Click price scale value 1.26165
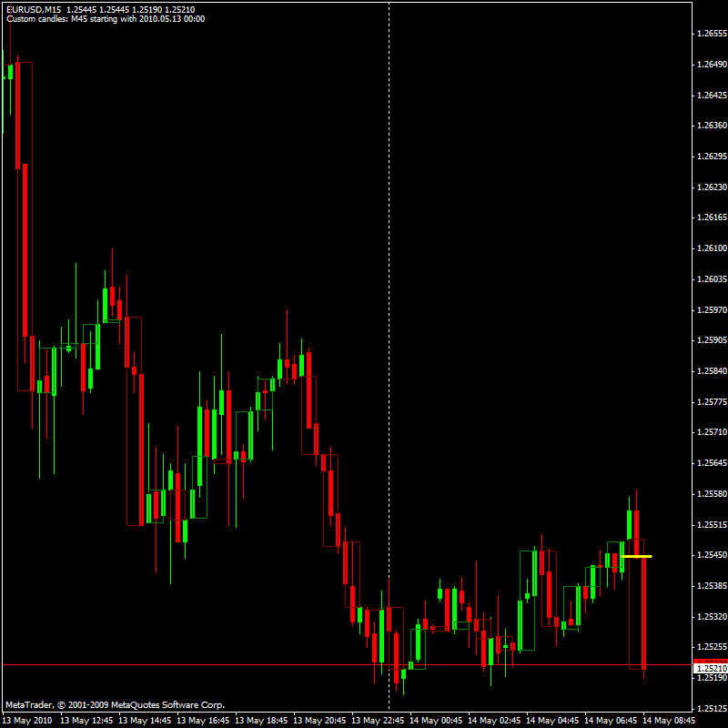 (x=713, y=217)
